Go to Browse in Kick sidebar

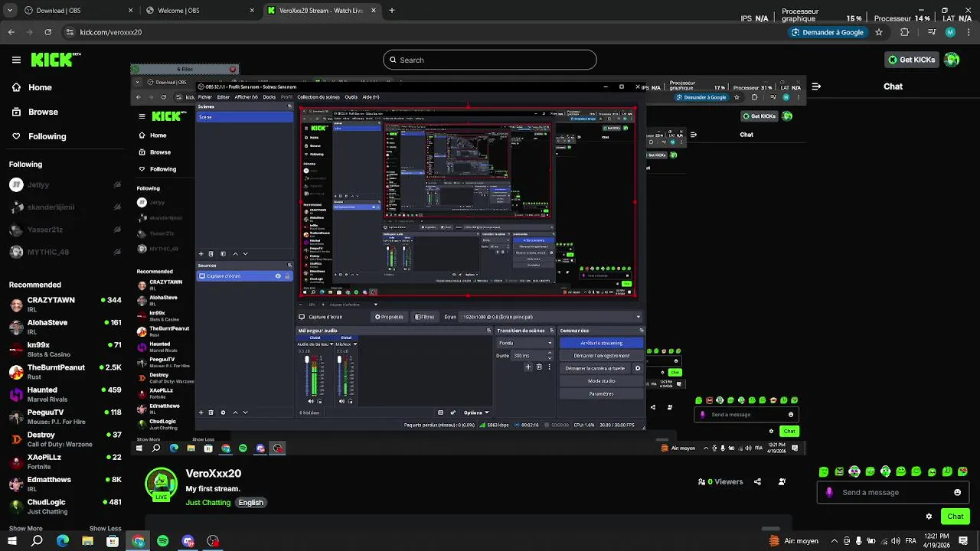[34, 112]
